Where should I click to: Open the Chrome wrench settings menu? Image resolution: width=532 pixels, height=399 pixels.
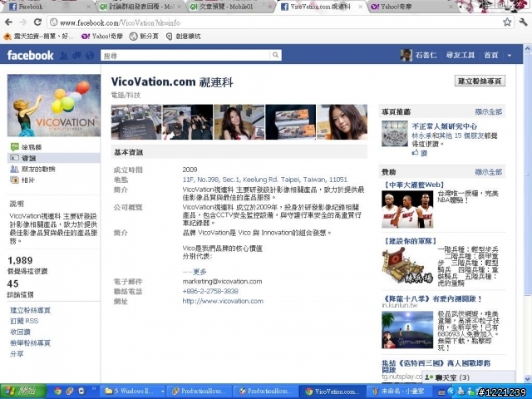click(523, 22)
